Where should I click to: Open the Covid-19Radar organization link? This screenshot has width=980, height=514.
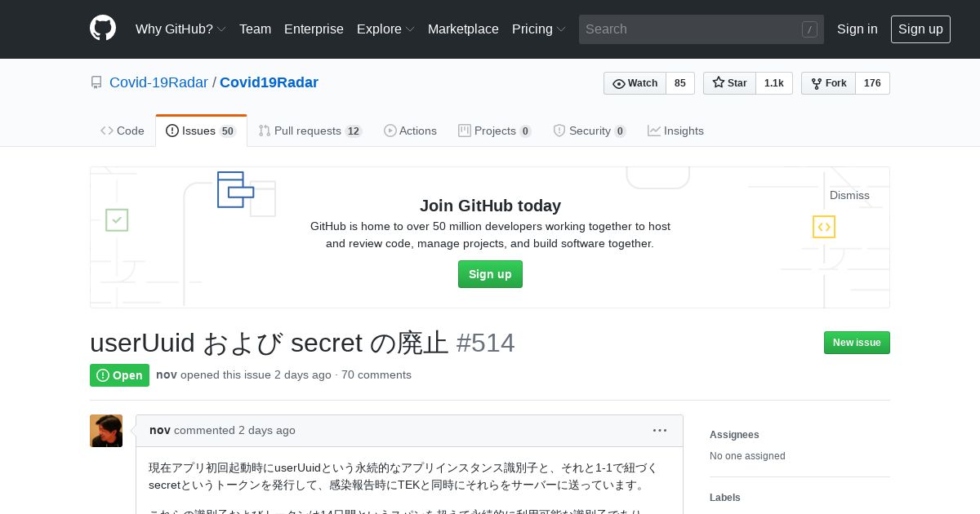(x=158, y=82)
